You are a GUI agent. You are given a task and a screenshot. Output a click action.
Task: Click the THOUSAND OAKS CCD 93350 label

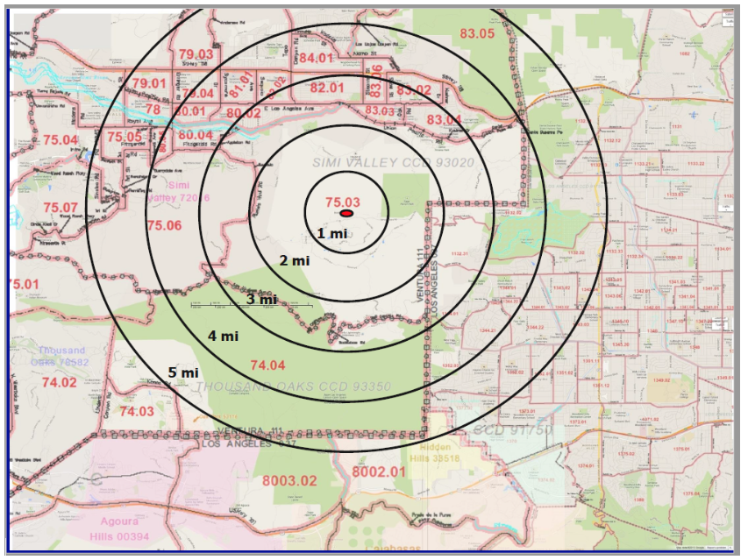tap(293, 386)
